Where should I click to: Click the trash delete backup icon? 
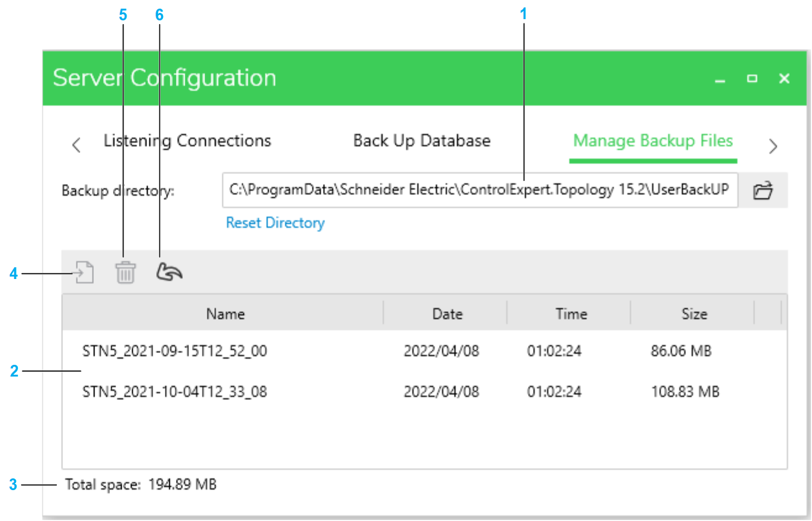(x=125, y=272)
